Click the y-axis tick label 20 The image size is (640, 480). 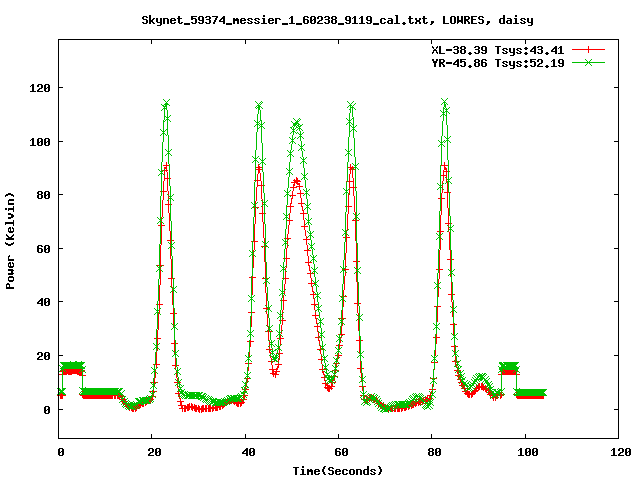pos(43,356)
